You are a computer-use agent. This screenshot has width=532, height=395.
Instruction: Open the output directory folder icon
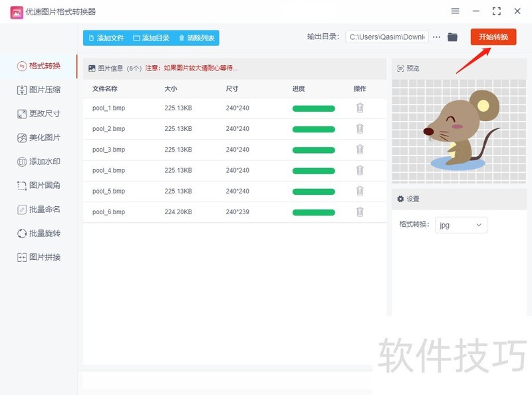tap(453, 37)
